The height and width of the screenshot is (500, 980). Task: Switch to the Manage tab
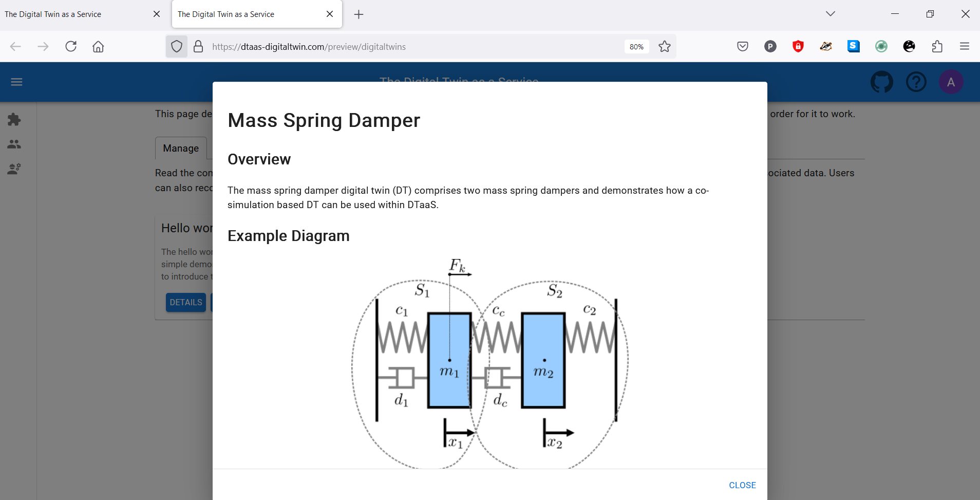[x=180, y=148]
